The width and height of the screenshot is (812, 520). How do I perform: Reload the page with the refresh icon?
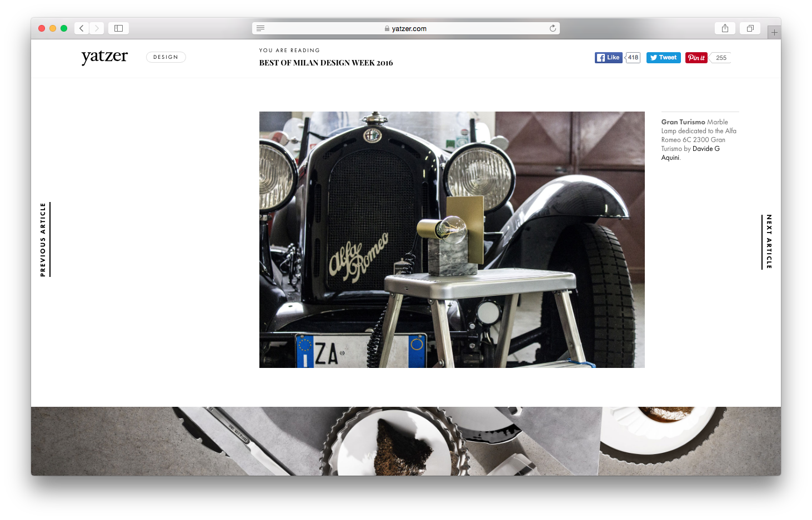(x=553, y=28)
